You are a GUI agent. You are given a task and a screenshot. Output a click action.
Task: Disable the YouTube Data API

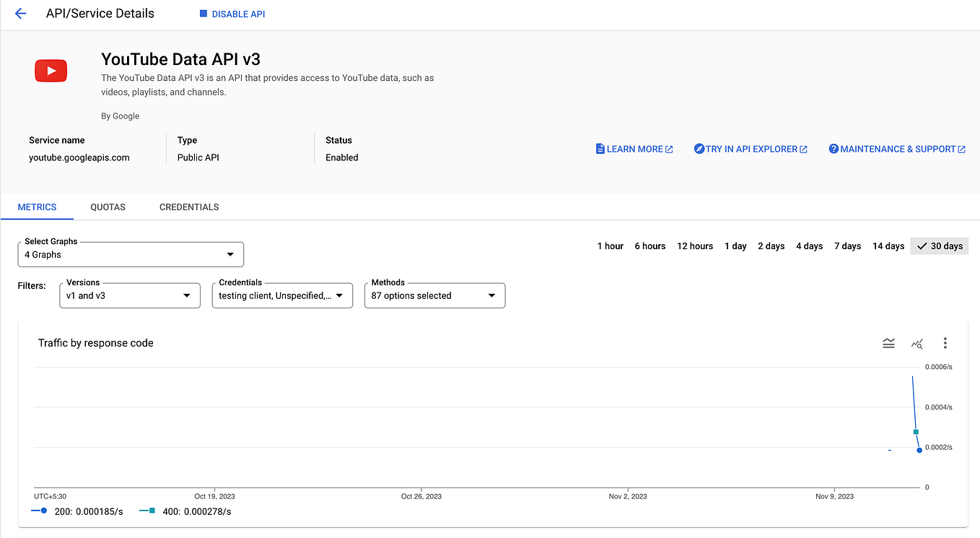pos(232,13)
